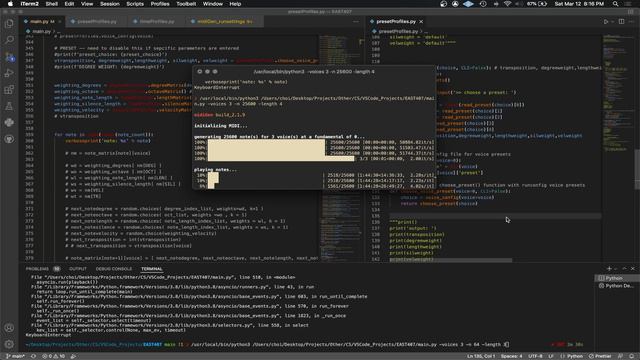Click LF end-of-line selector in status bar
This screenshot has width=640, height=360.
551,356
